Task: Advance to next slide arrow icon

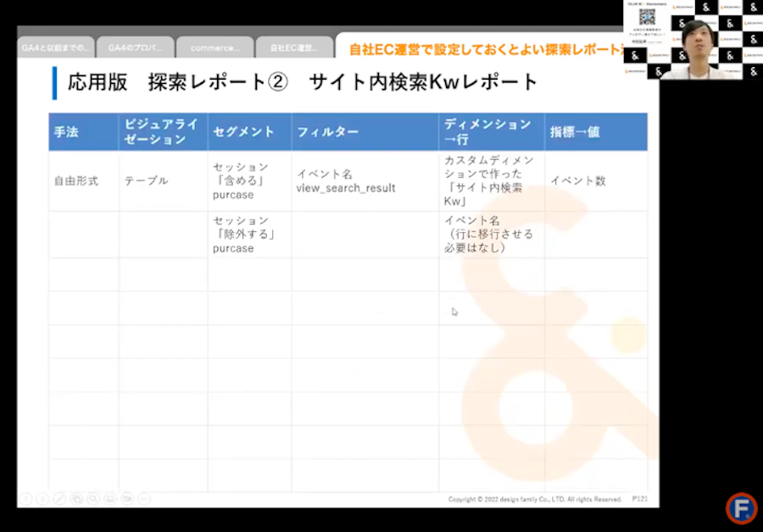Action: pos(43,499)
